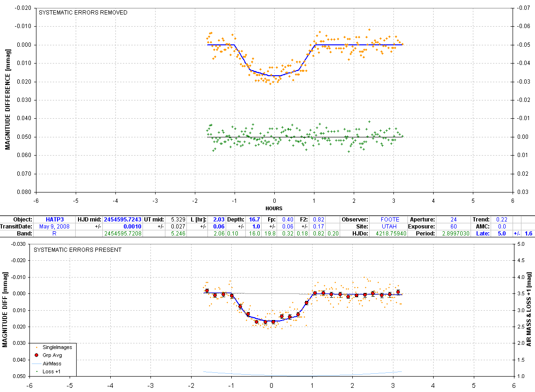Select the Late uncertainty value 1.6

point(528,233)
